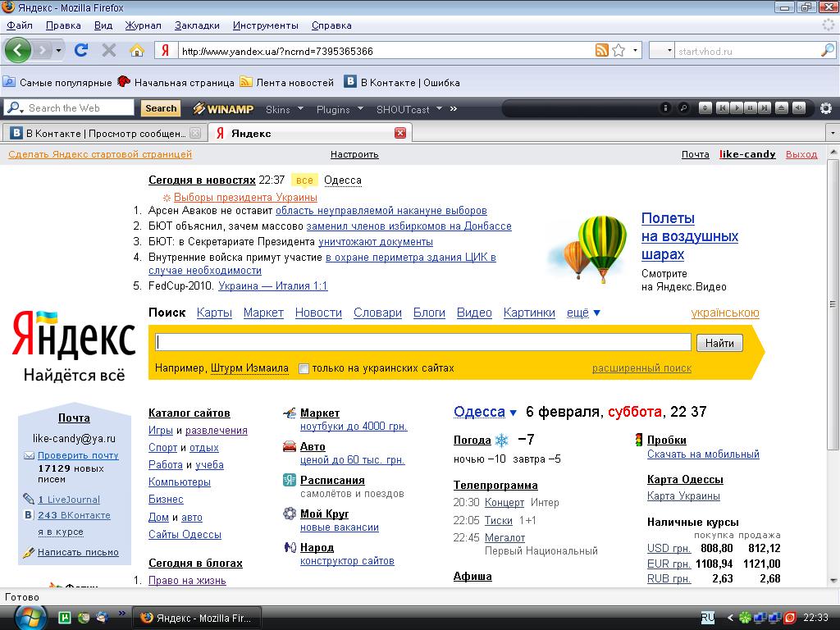This screenshot has height=630, width=840.
Task: Click the clock showing 22:33
Action: (x=816, y=617)
